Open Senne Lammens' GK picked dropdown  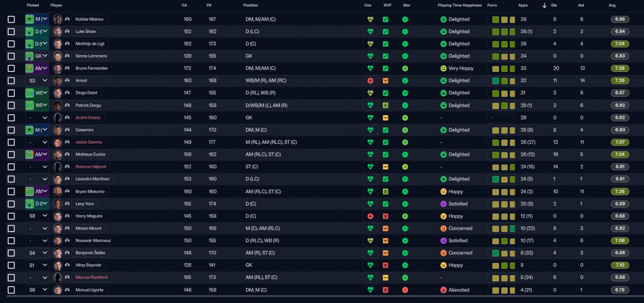pyautogui.click(x=37, y=56)
